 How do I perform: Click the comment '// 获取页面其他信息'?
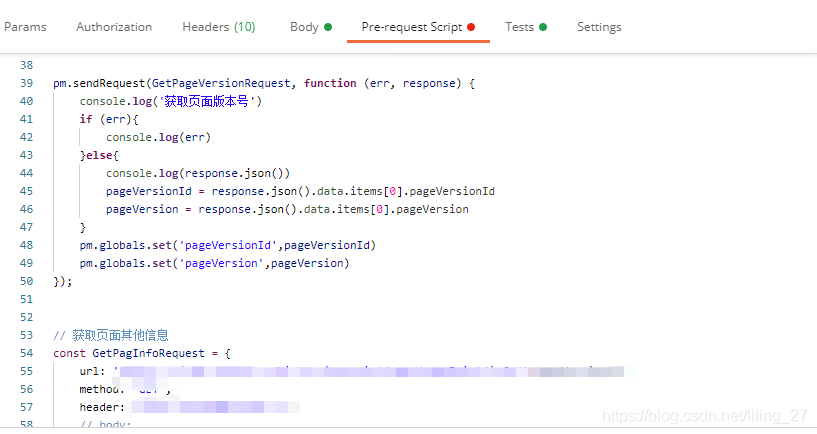111,335
